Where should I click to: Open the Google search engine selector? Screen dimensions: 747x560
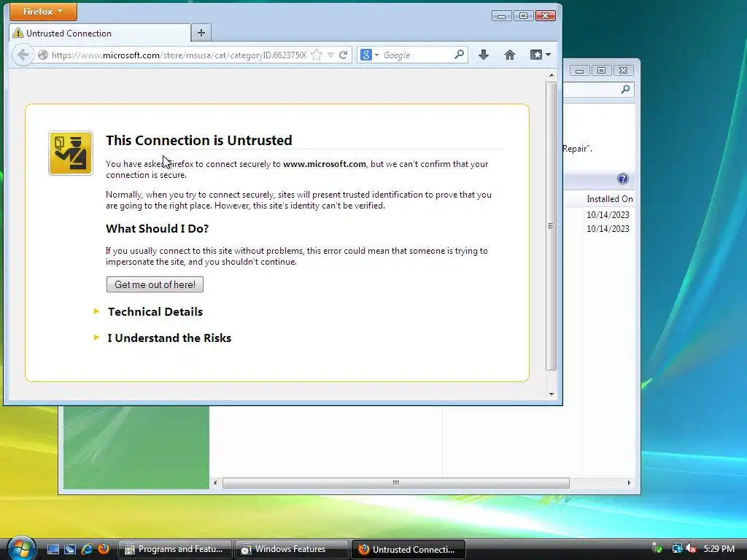[370, 55]
